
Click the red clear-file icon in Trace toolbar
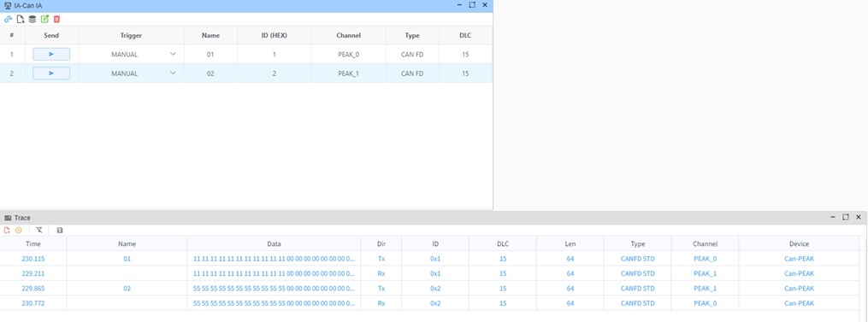coord(7,230)
